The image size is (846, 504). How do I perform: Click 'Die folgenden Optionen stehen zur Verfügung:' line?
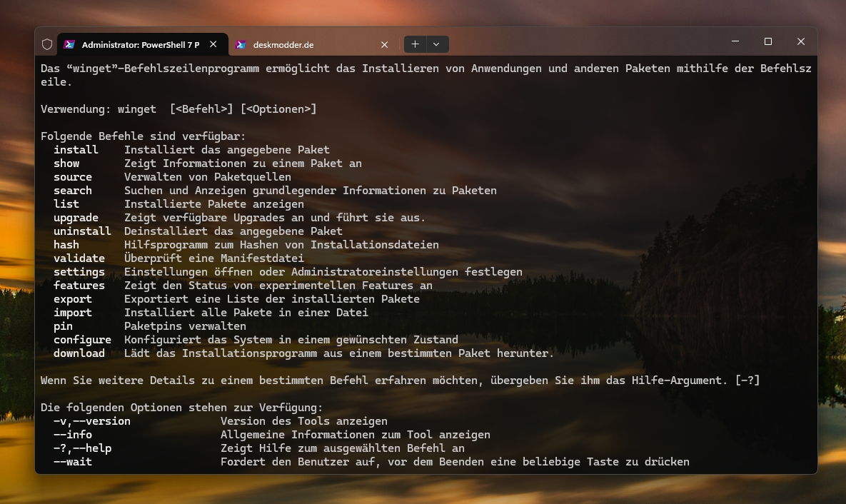click(182, 408)
